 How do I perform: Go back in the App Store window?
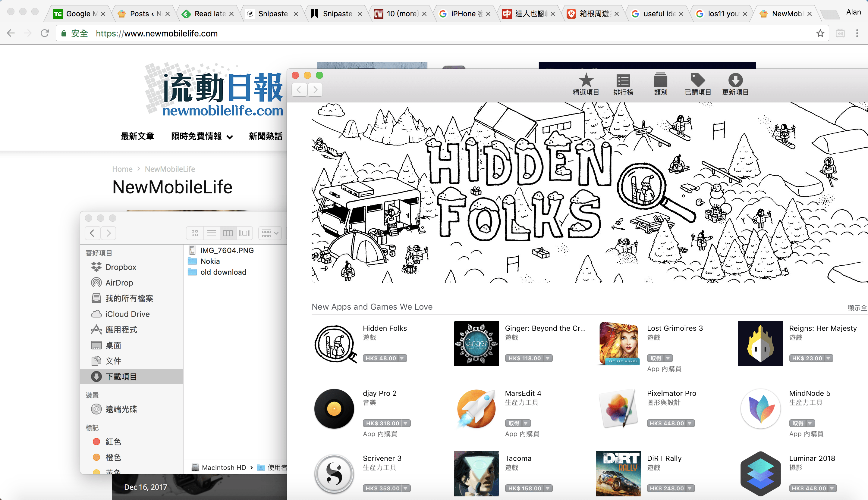pyautogui.click(x=299, y=90)
